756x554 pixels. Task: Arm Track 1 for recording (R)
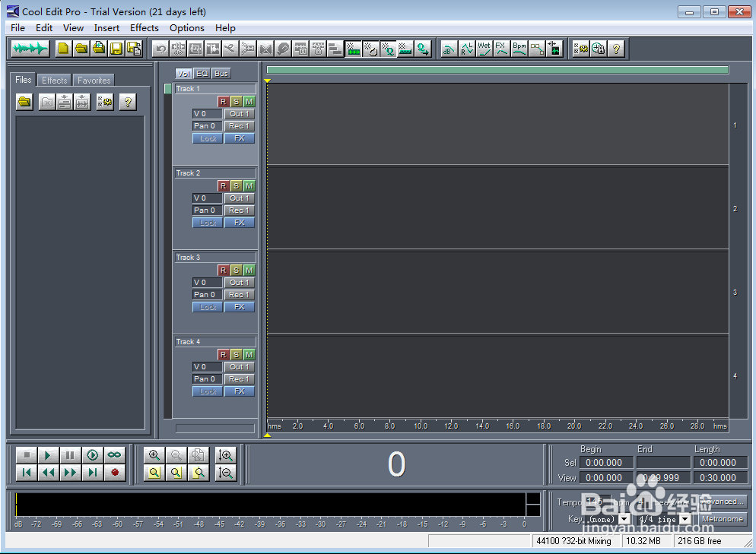pos(224,102)
